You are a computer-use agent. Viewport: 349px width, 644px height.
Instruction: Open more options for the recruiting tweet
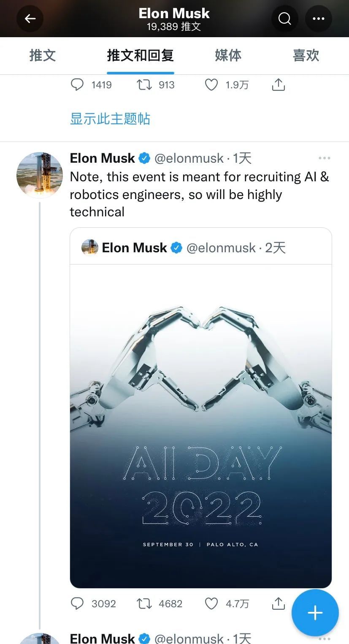pos(324,158)
